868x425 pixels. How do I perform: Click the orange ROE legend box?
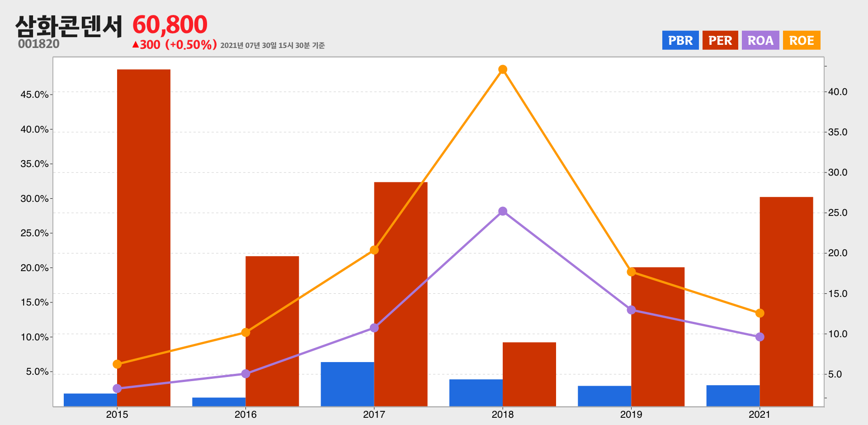click(x=802, y=40)
